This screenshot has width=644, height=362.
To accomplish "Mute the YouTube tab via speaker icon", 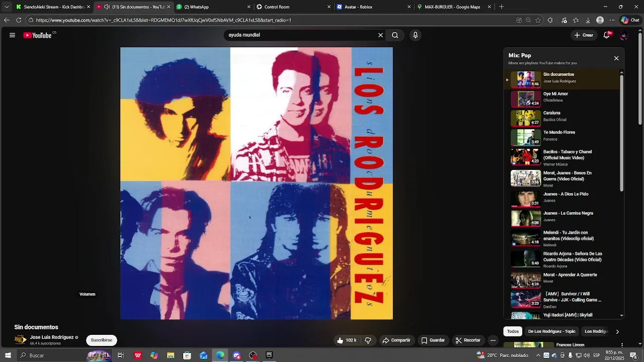I will click(x=107, y=7).
